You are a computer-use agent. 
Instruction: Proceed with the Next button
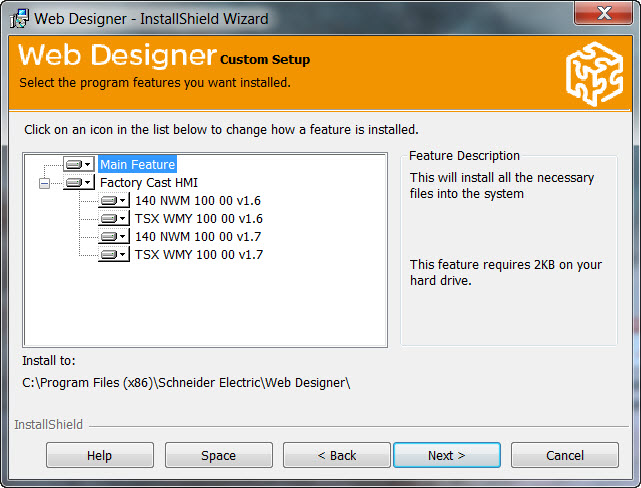(x=447, y=455)
